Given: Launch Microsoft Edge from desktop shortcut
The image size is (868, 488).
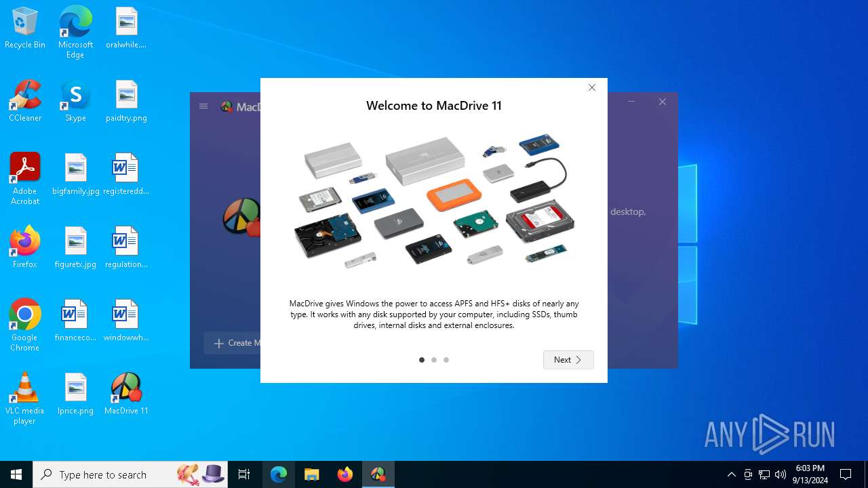Looking at the screenshot, I should (75, 33).
